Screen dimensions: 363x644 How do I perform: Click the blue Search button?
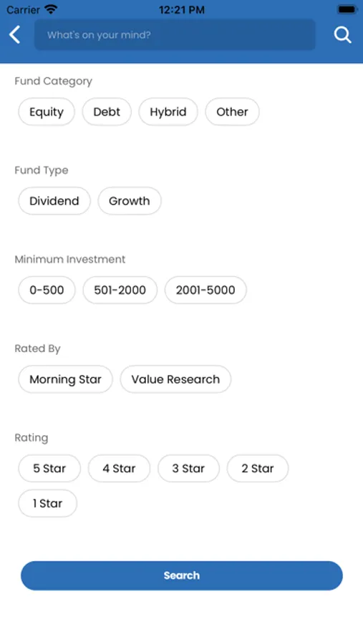tap(182, 575)
